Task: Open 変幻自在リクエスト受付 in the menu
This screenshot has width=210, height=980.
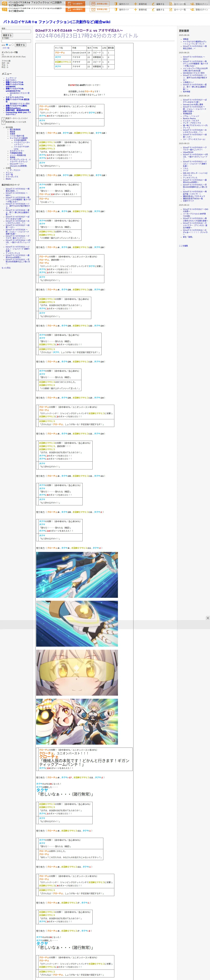Action: pyautogui.click(x=19, y=104)
